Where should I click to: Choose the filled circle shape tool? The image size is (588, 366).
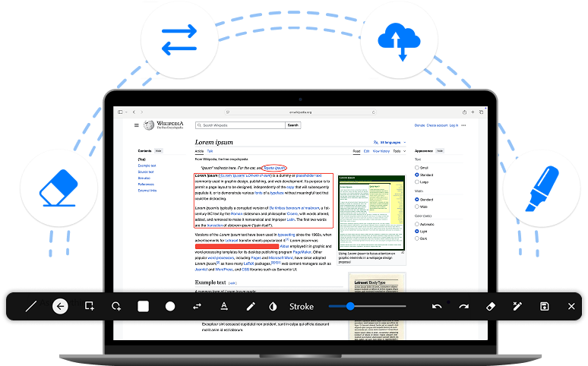pos(170,307)
